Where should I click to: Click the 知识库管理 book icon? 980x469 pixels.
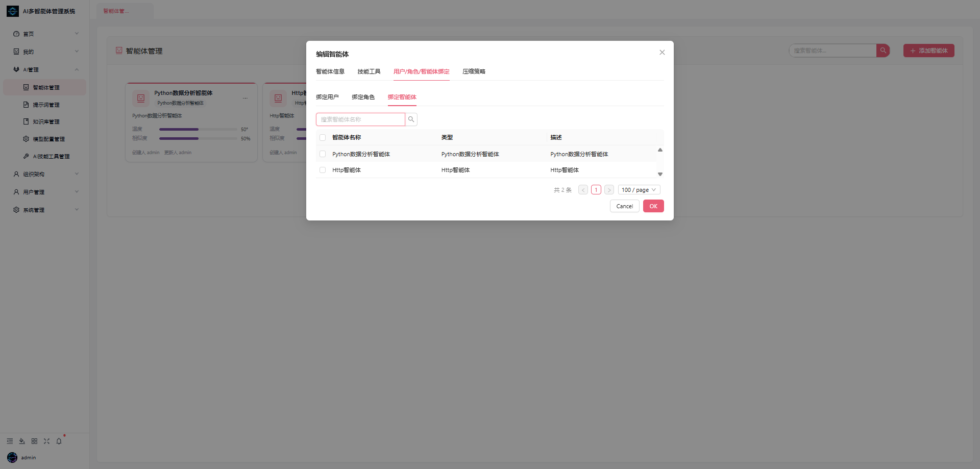26,121
